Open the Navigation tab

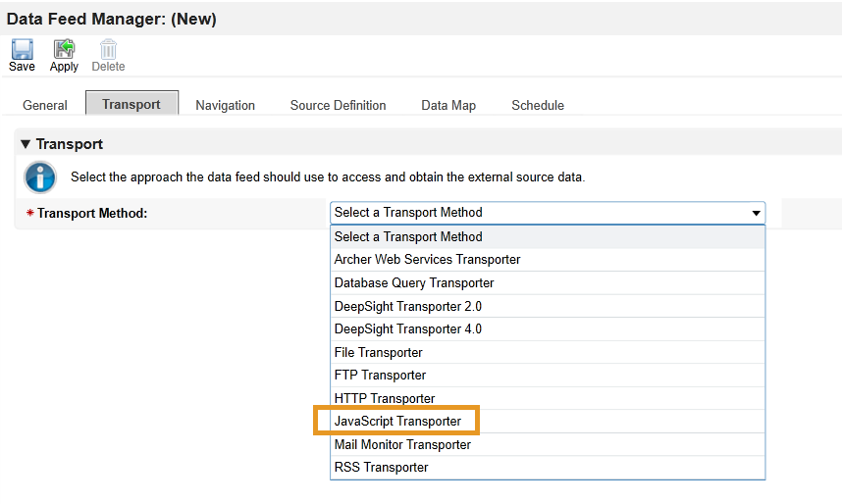tap(225, 105)
